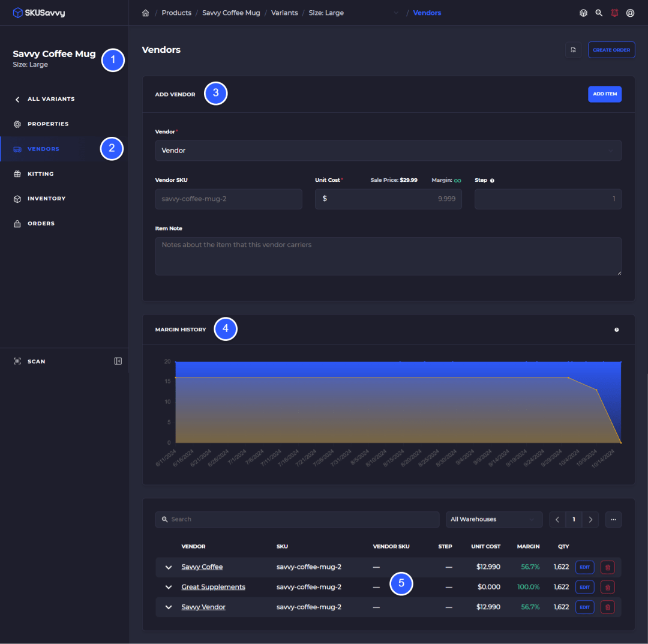Collapse the sidebar panel icon
648x644 pixels.
[118, 361]
